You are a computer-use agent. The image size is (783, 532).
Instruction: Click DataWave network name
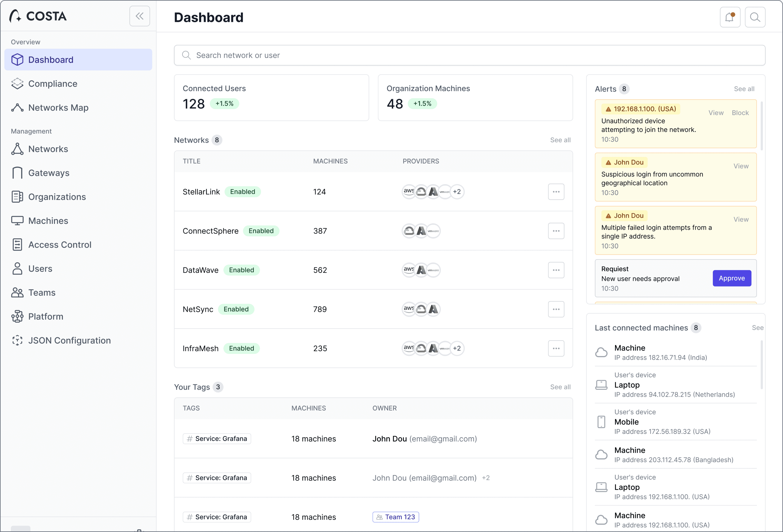pos(201,270)
